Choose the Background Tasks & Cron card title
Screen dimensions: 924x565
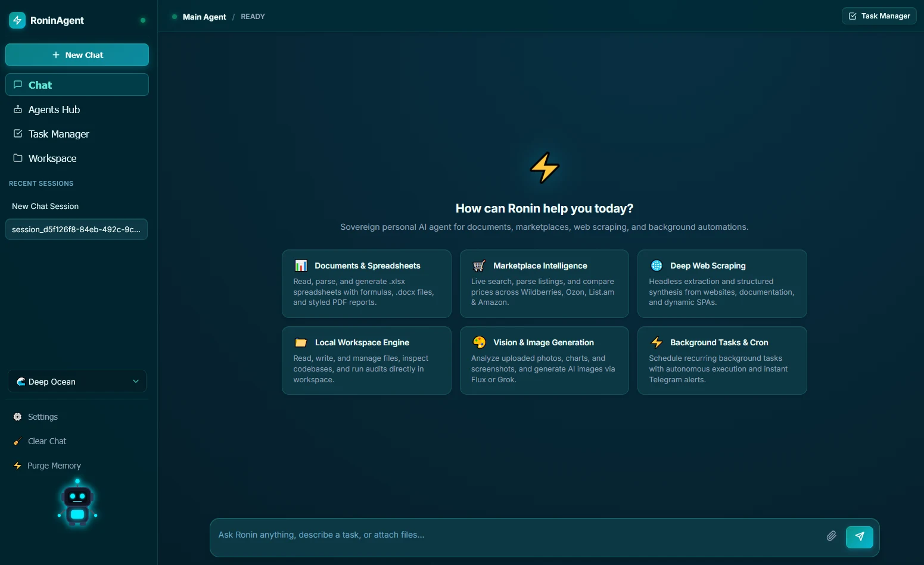719,342
